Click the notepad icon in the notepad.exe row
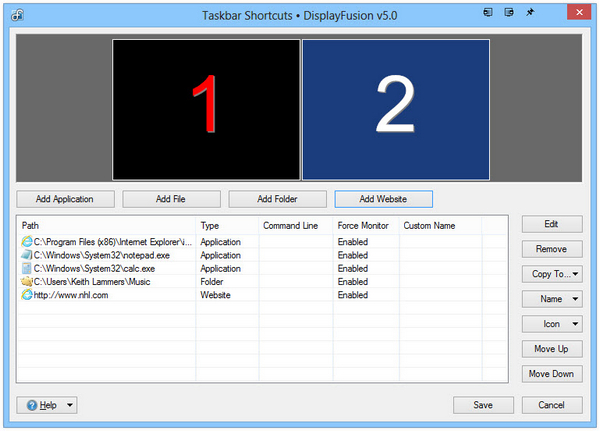The height and width of the screenshot is (431, 600). click(x=26, y=255)
